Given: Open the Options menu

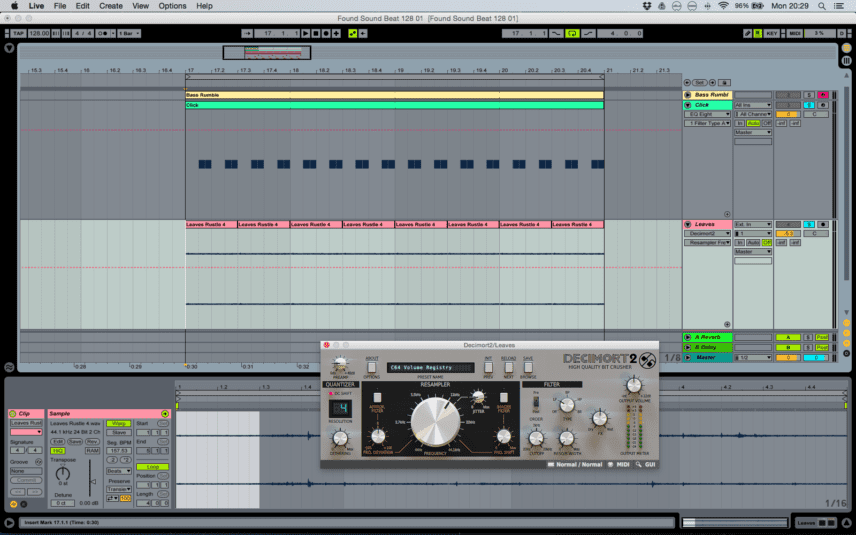Looking at the screenshot, I should pos(172,6).
